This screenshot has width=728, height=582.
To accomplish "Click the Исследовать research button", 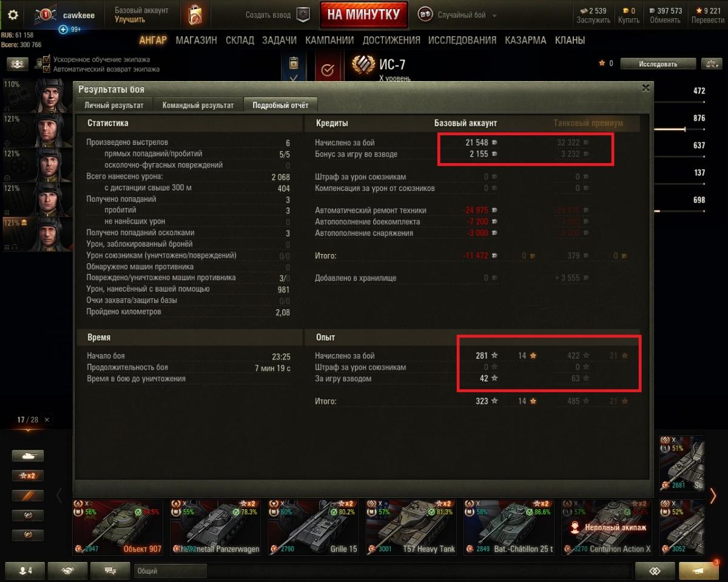I will click(658, 64).
